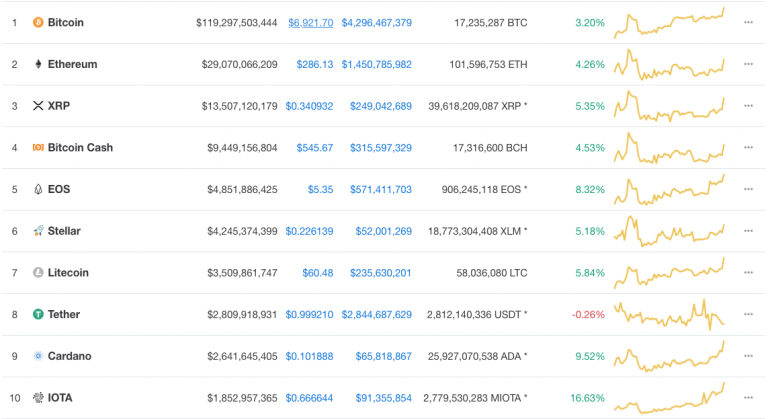Open the more options menu for Cardano
Screen dimensions: 768x419
748,356
